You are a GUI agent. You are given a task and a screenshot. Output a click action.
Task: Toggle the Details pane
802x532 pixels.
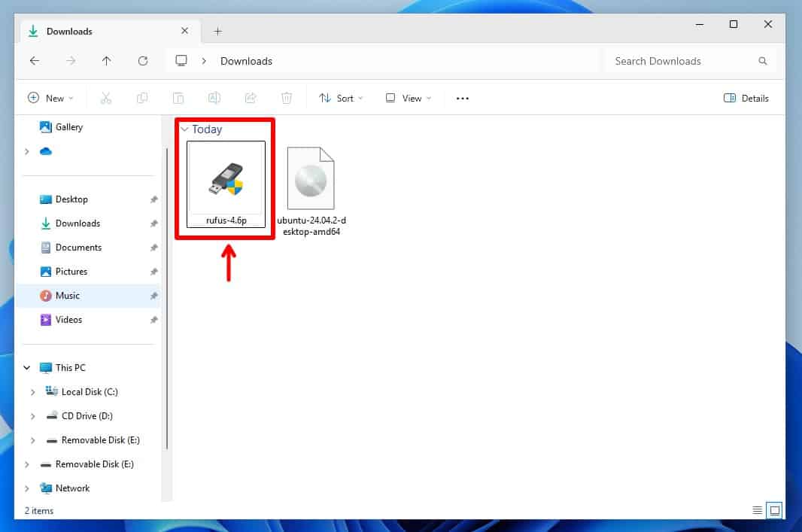[746, 98]
